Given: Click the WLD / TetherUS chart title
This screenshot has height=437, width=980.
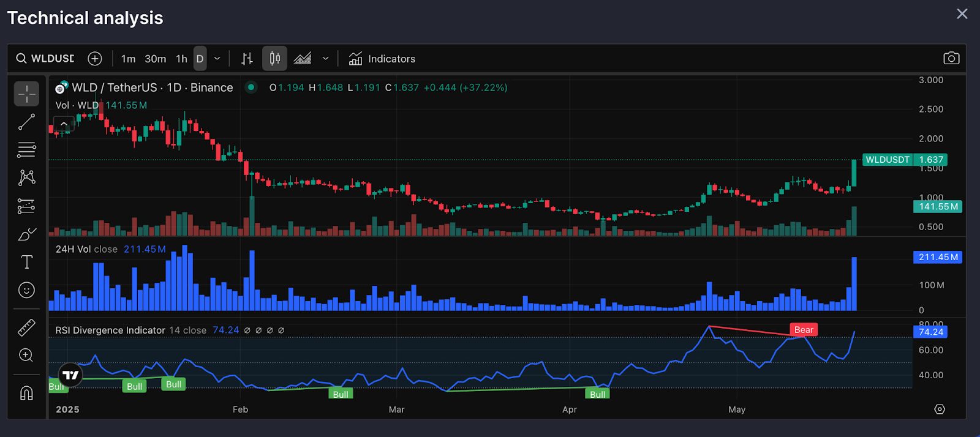Looking at the screenshot, I should click(x=152, y=88).
